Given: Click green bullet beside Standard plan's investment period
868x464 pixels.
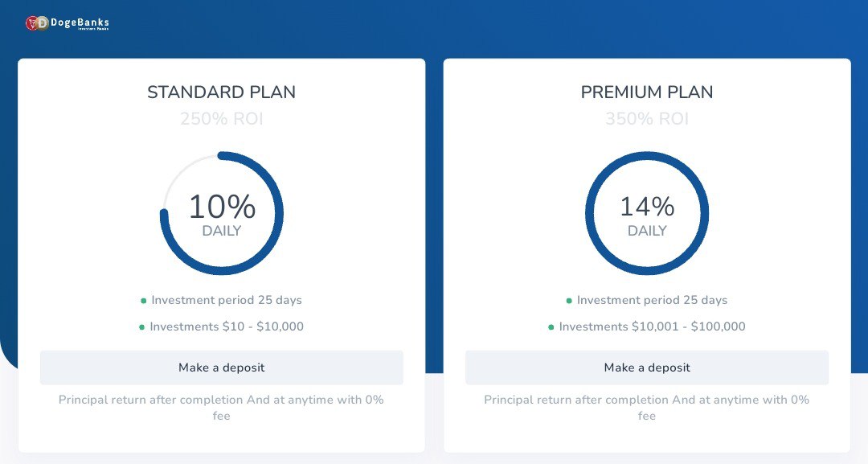Looking at the screenshot, I should click(144, 301).
